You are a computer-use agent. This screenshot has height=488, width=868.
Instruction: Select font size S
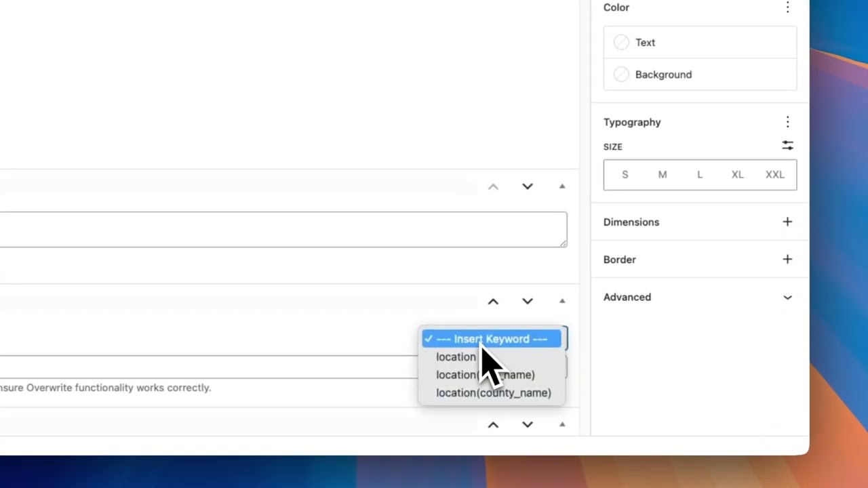625,175
